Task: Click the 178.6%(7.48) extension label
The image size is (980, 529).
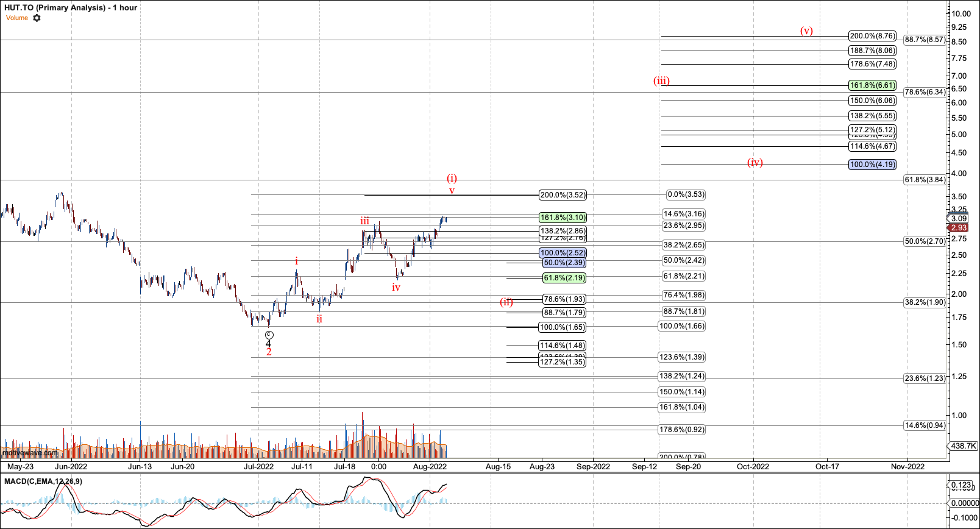Action: pyautogui.click(x=873, y=64)
